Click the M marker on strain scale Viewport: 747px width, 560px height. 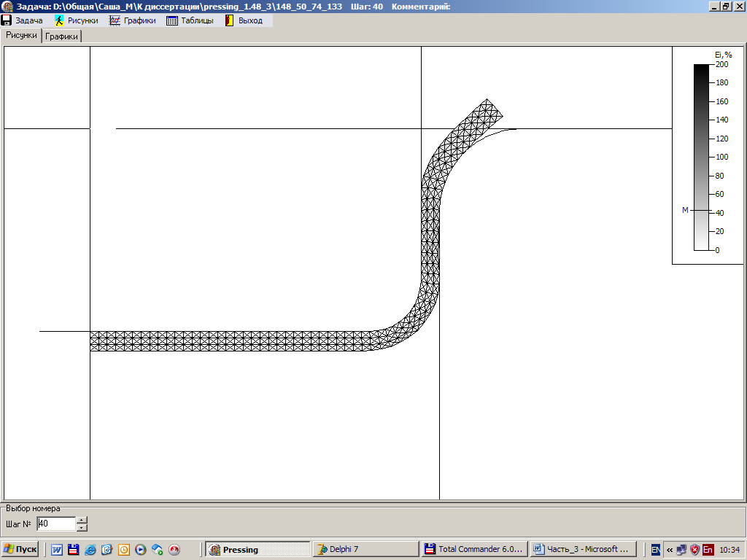click(x=685, y=210)
